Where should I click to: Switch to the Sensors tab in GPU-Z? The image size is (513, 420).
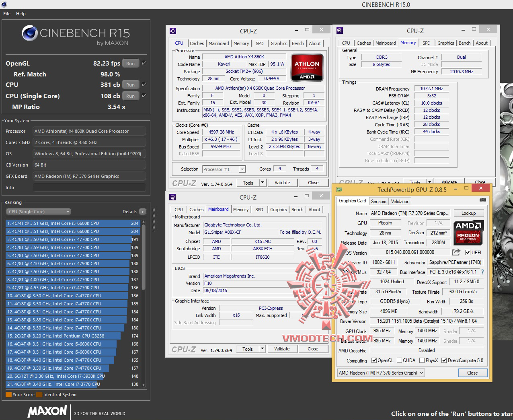click(378, 202)
